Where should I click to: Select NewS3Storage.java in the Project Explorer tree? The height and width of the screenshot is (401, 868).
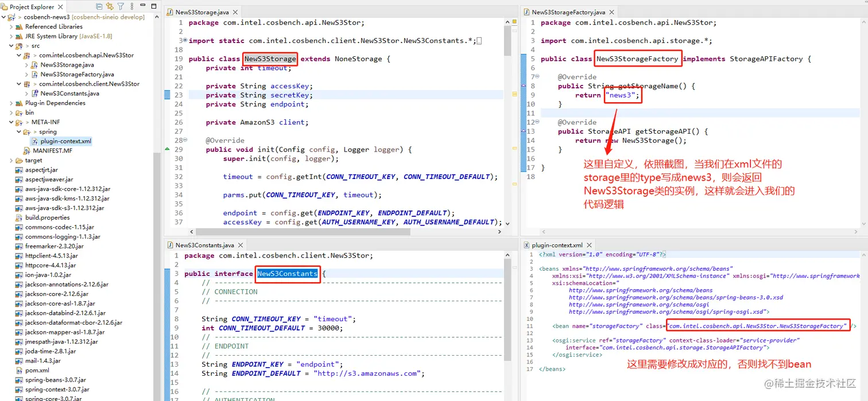click(x=67, y=65)
